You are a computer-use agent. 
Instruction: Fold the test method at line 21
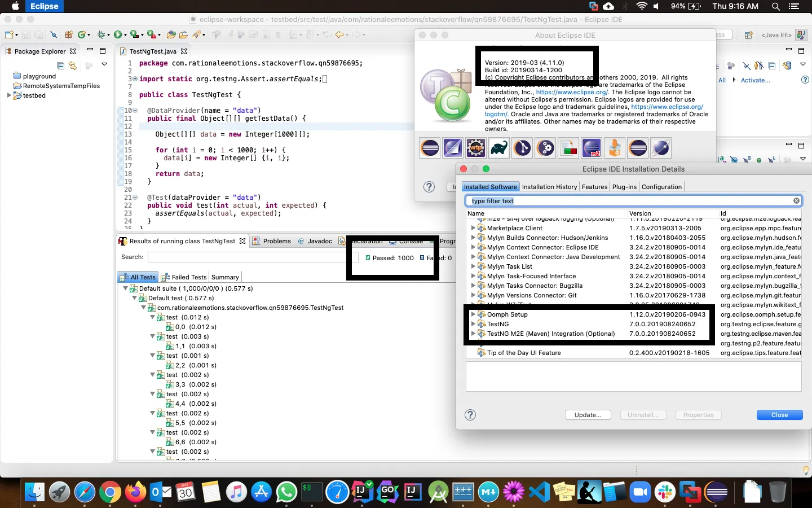[x=135, y=198]
